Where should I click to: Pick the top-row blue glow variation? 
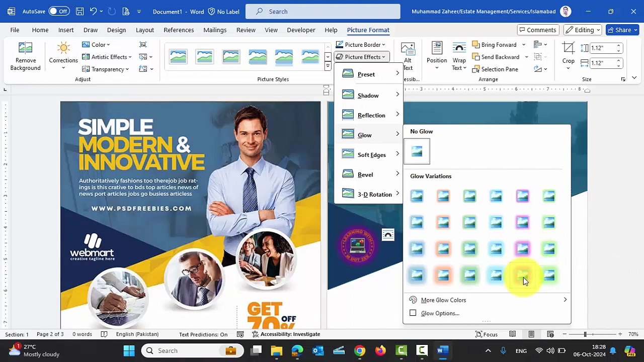pos(417,196)
